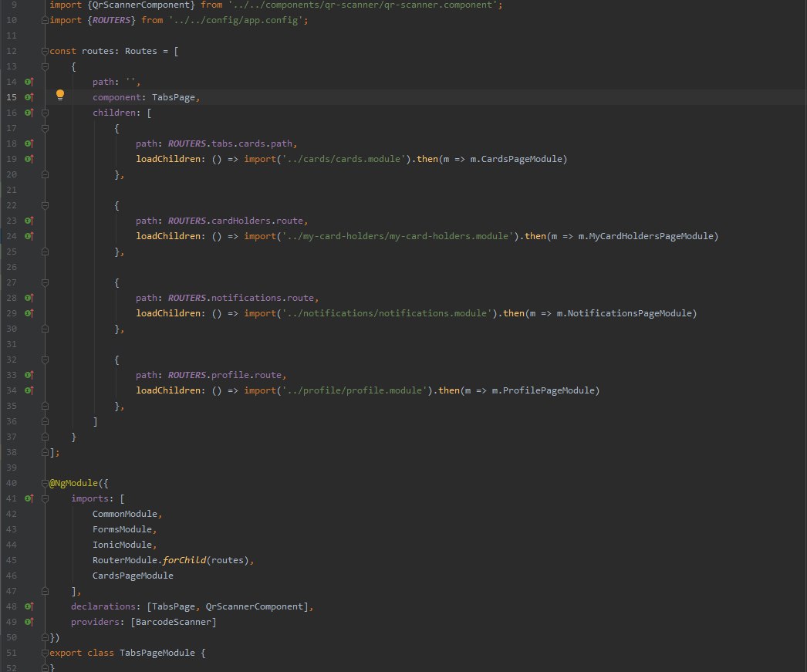Viewport: 807px width, 672px height.
Task: Collapse the profile route object on line 32
Action: point(45,360)
